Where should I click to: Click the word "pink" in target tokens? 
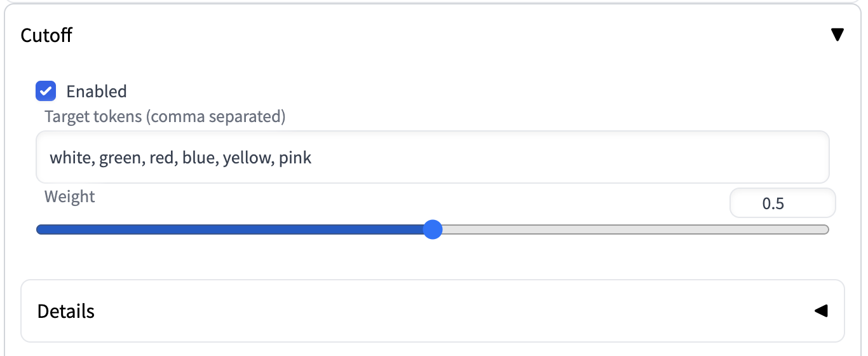tap(295, 157)
